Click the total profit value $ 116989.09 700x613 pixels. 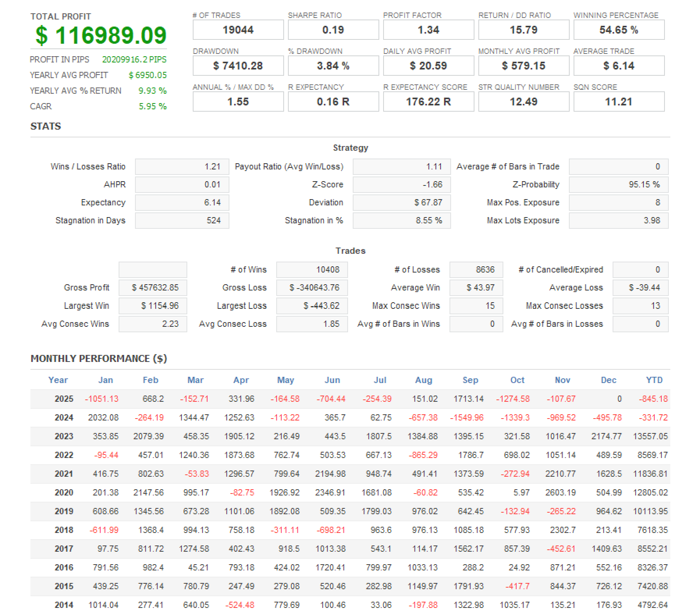[101, 36]
